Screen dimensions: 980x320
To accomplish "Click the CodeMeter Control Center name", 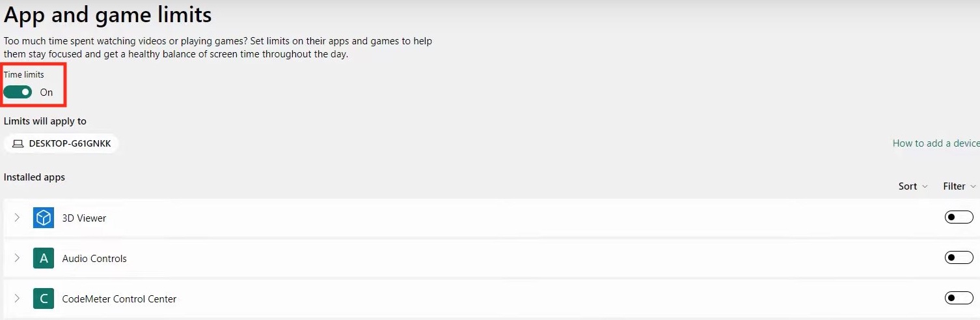I will (119, 299).
